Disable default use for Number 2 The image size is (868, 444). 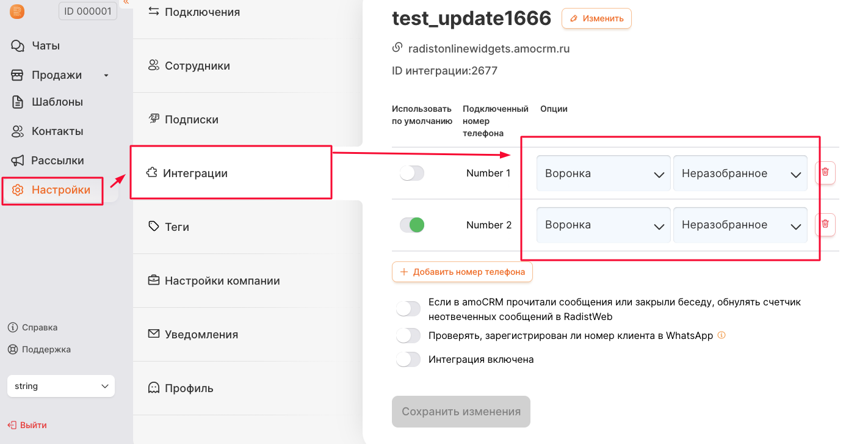click(411, 225)
